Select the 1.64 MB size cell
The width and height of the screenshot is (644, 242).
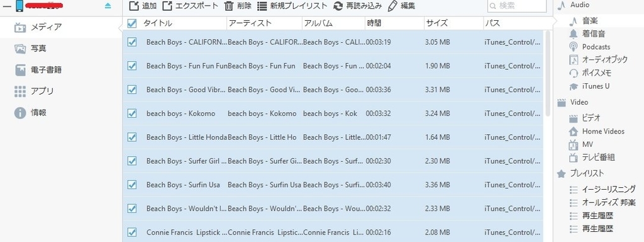(x=438, y=137)
